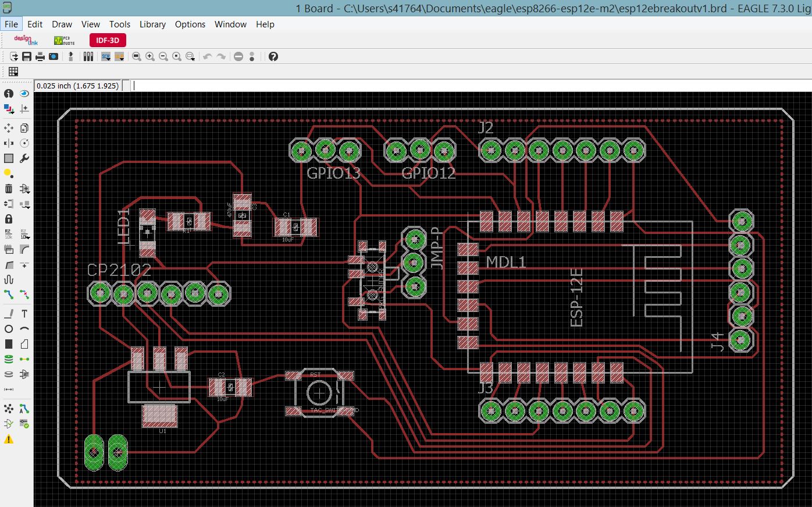Image resolution: width=812 pixels, height=507 pixels.
Task: Select the Ripup tool
Action: click(x=24, y=295)
